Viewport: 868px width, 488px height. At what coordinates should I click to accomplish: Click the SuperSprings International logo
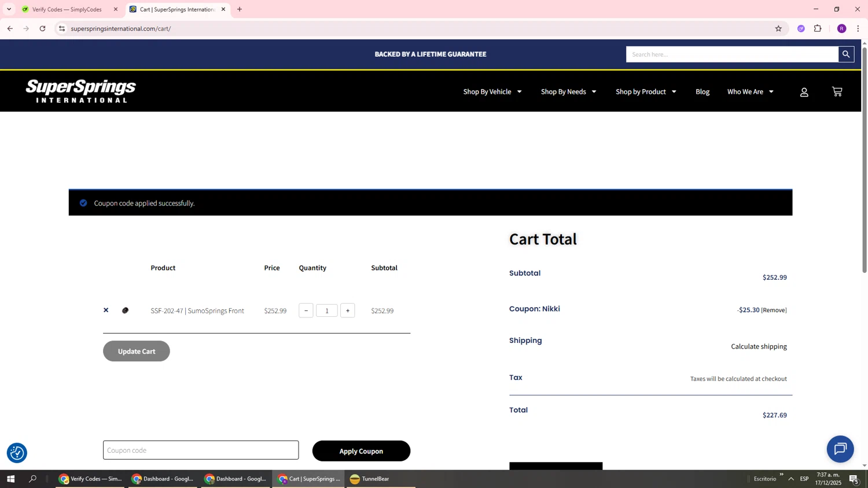(x=81, y=91)
